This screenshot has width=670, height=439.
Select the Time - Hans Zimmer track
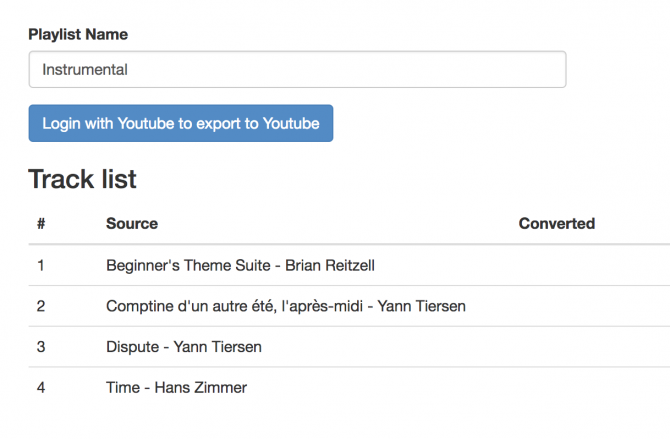tap(176, 387)
